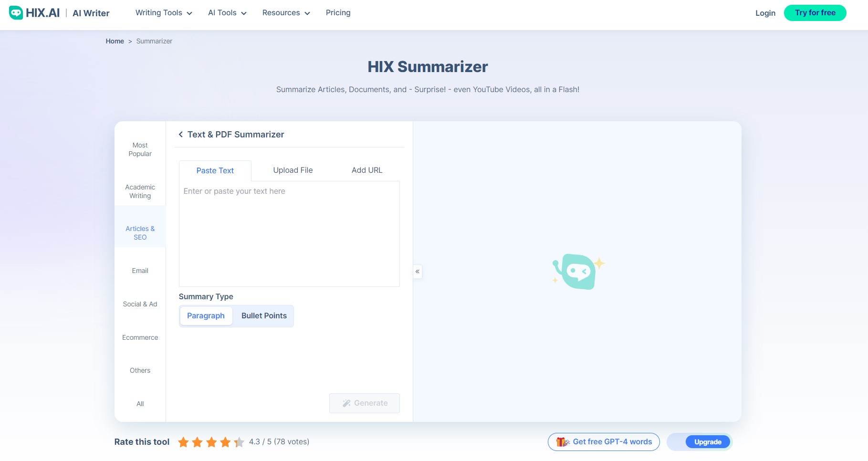This screenshot has width=868, height=461.
Task: Open the Pricing page from the top menu
Action: [x=338, y=13]
